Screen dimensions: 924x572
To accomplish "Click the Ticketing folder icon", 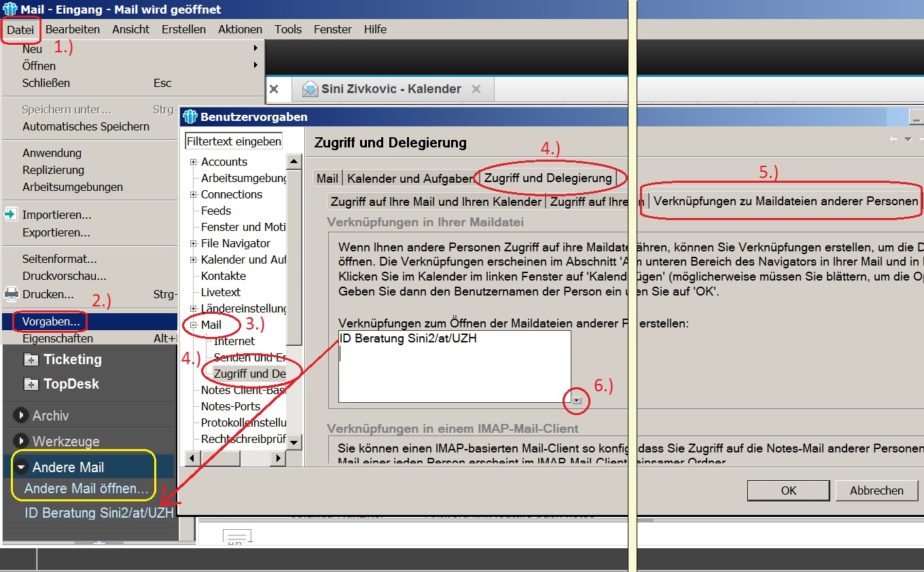I will click(x=31, y=359).
